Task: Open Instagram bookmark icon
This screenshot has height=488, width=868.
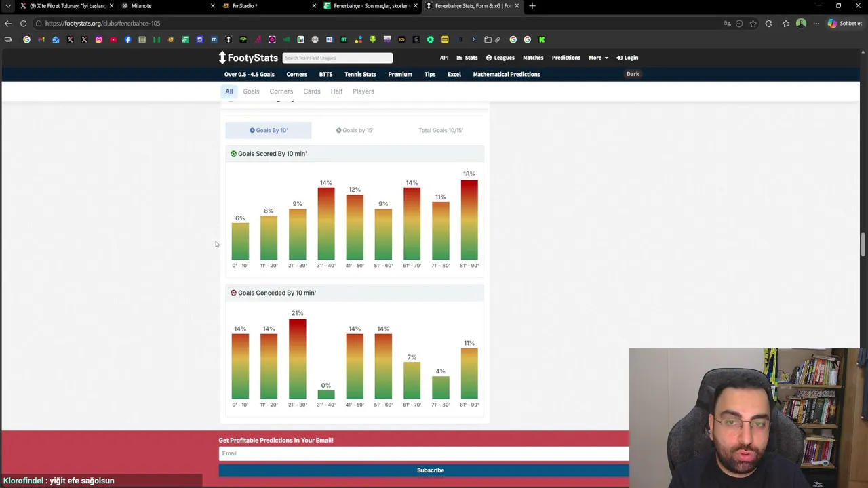Action: pyautogui.click(x=99, y=39)
